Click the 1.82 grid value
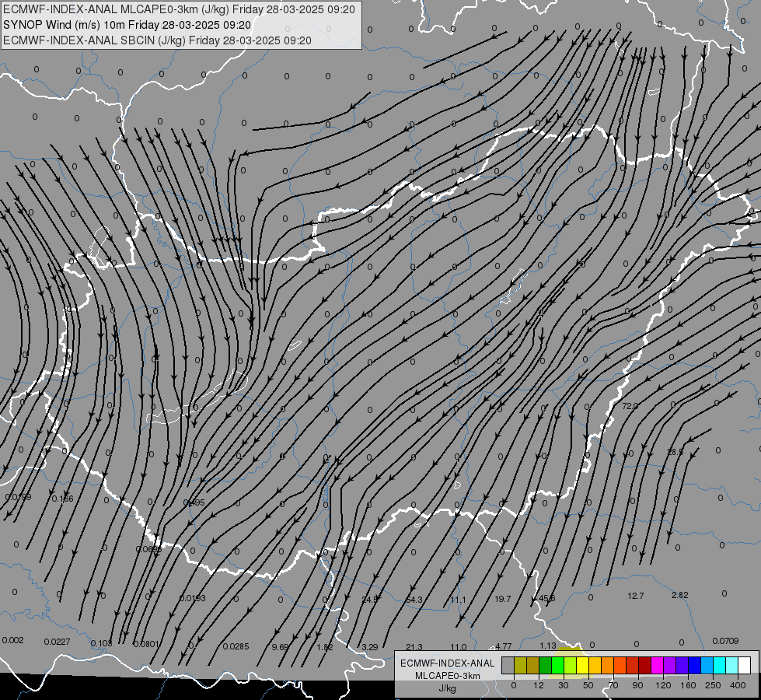 (x=325, y=647)
